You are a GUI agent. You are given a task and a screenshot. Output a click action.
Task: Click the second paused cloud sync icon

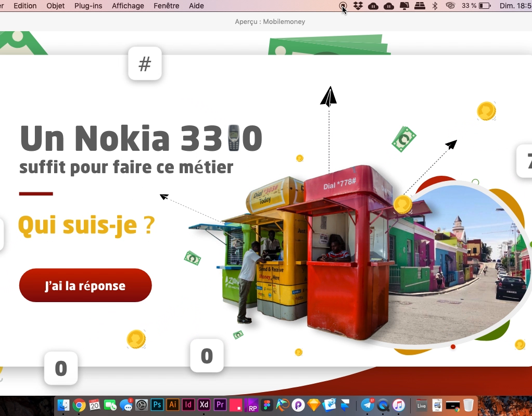tap(389, 6)
